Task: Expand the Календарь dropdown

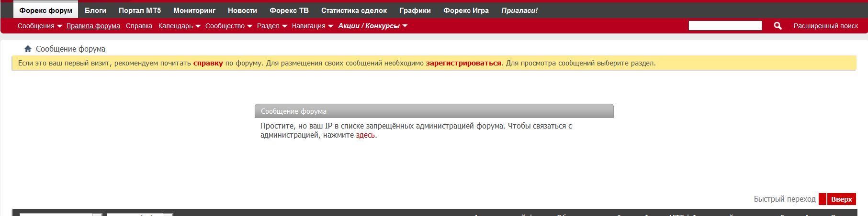Action: pyautogui.click(x=180, y=26)
